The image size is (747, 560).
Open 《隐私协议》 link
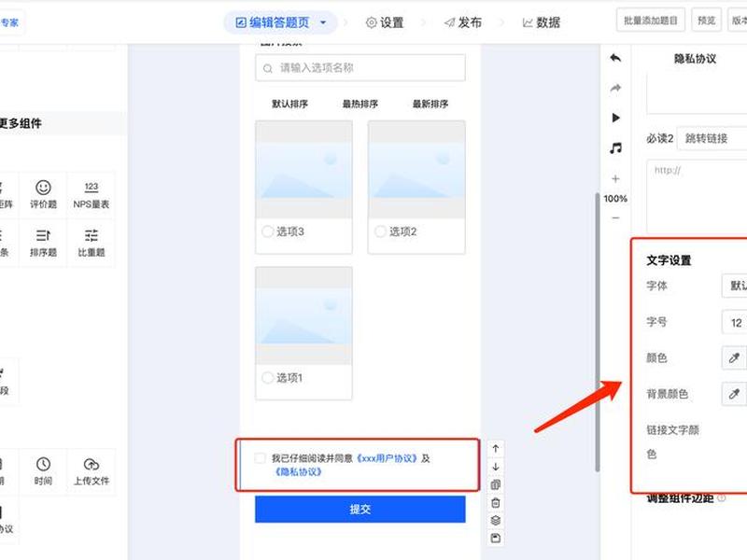(x=298, y=472)
